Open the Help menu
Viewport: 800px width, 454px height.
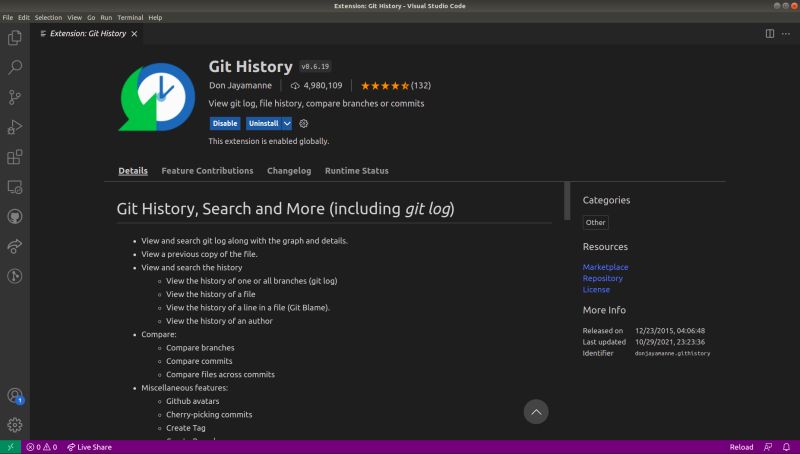(x=155, y=17)
